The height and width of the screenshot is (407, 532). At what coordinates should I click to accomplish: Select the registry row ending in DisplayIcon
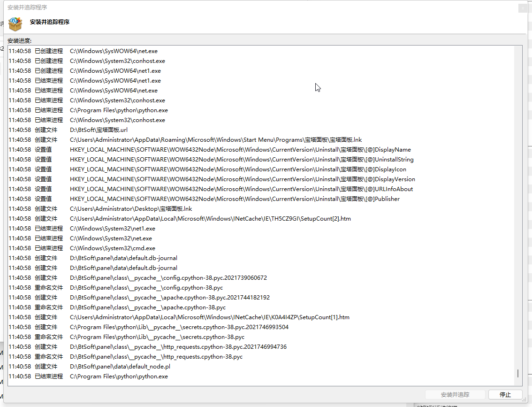[x=261, y=169]
